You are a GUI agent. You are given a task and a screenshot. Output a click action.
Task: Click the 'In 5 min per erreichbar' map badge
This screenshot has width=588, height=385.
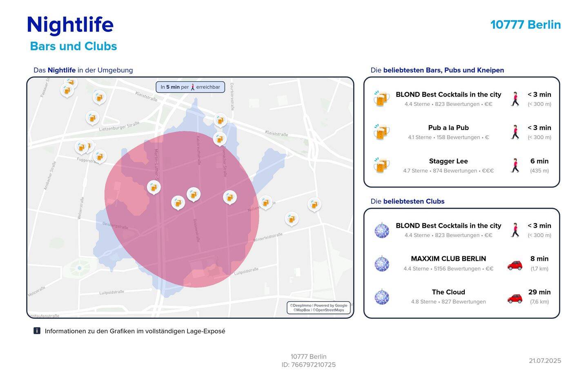click(190, 87)
